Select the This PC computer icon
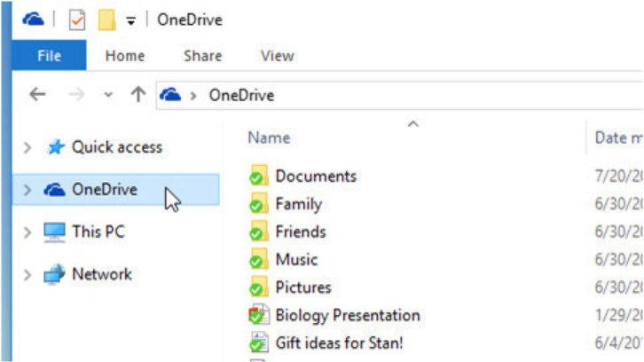The width and height of the screenshot is (644, 362). (55, 232)
